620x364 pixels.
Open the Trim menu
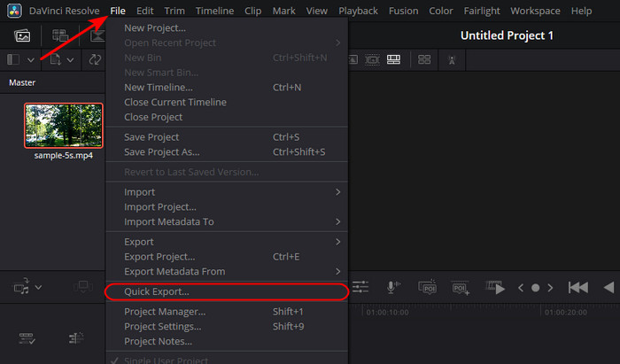tap(174, 11)
